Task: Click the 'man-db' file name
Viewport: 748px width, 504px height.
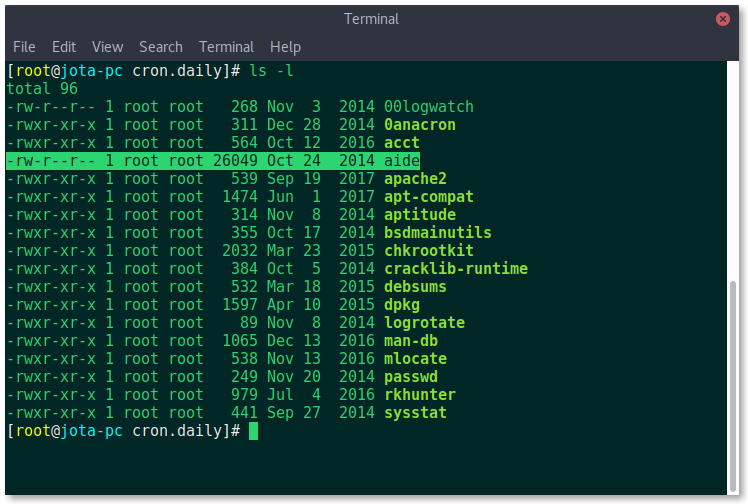Action: [x=411, y=341]
